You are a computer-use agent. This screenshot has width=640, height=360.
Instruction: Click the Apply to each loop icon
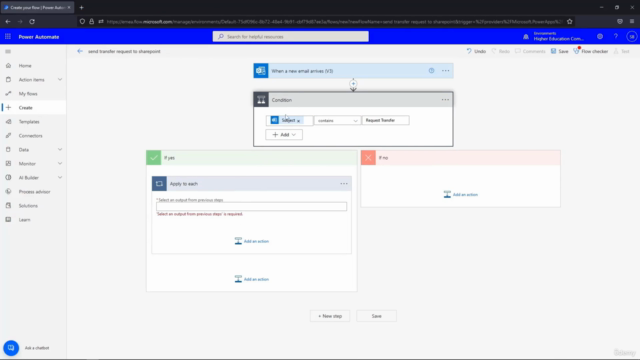pyautogui.click(x=159, y=184)
